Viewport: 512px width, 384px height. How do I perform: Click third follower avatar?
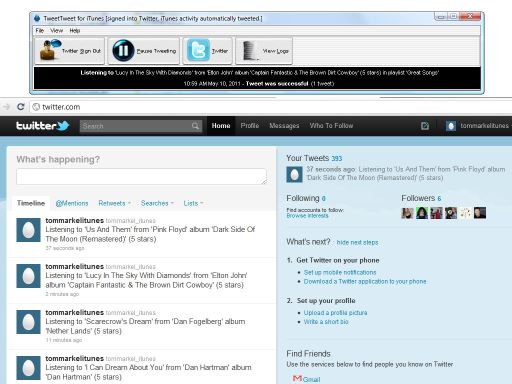[x=436, y=213]
